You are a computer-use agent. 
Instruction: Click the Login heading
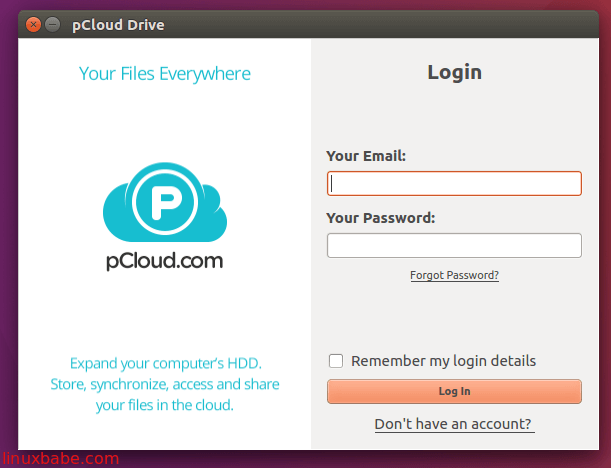pos(454,72)
